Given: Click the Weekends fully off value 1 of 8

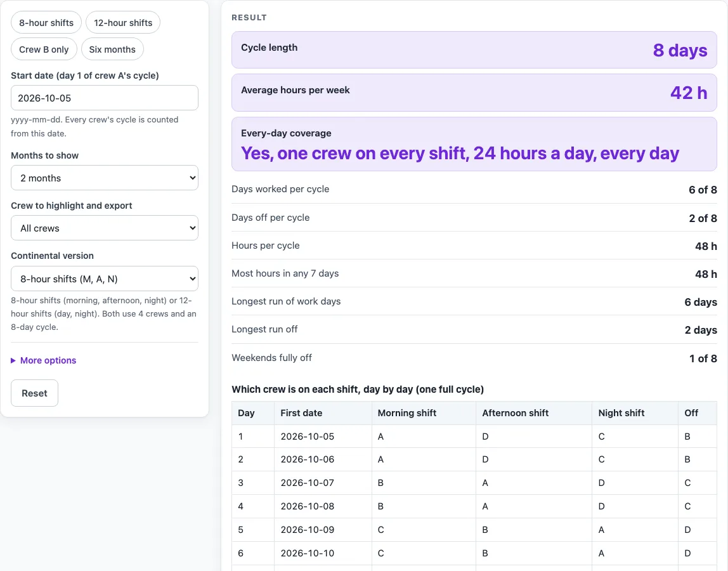Looking at the screenshot, I should pyautogui.click(x=703, y=358).
